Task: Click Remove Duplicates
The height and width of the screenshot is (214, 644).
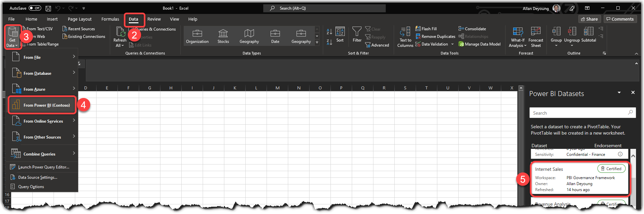Action: point(435,37)
